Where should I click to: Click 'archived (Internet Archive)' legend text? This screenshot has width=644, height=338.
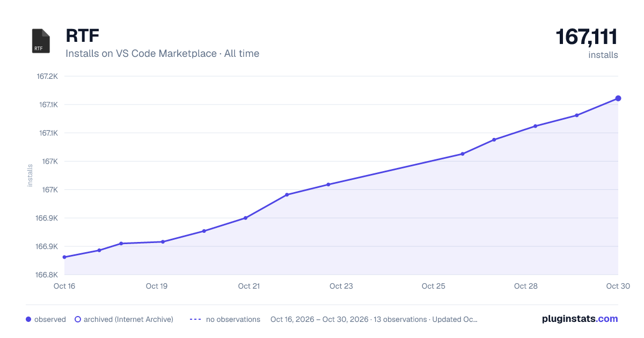point(128,319)
